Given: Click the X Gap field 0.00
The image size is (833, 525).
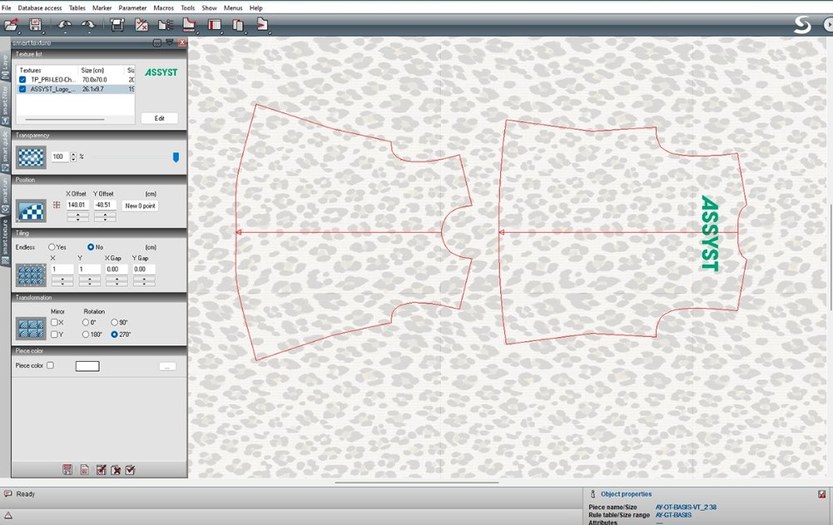Looking at the screenshot, I should (x=116, y=269).
